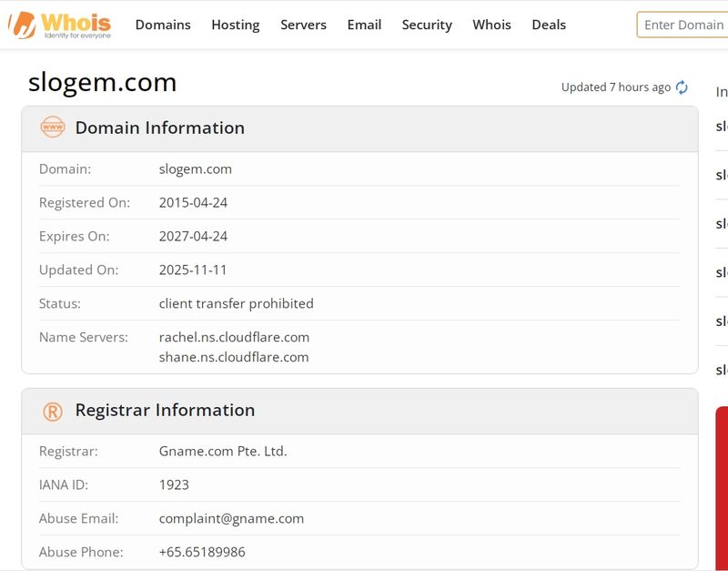The image size is (728, 571).
Task: Click the 'Expires On:' label
Action: 75,236
